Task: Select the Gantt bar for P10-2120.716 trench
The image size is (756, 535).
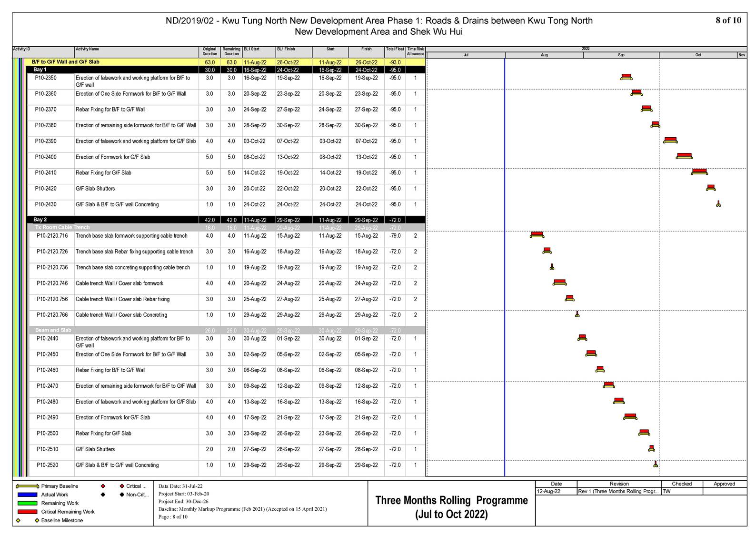Action: [x=537, y=235]
